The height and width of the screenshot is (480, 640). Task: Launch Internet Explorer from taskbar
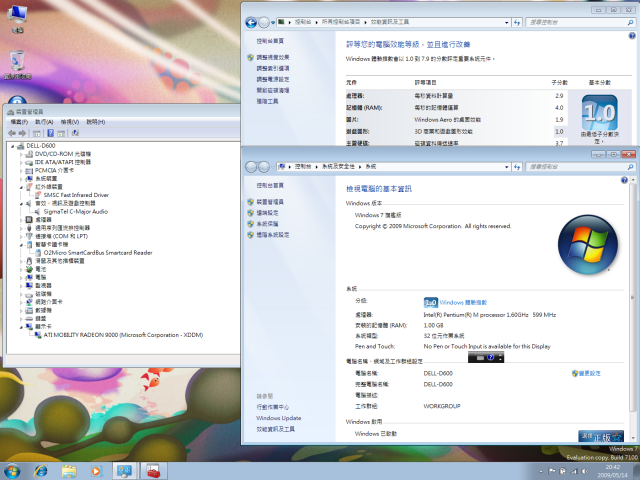pos(41,471)
